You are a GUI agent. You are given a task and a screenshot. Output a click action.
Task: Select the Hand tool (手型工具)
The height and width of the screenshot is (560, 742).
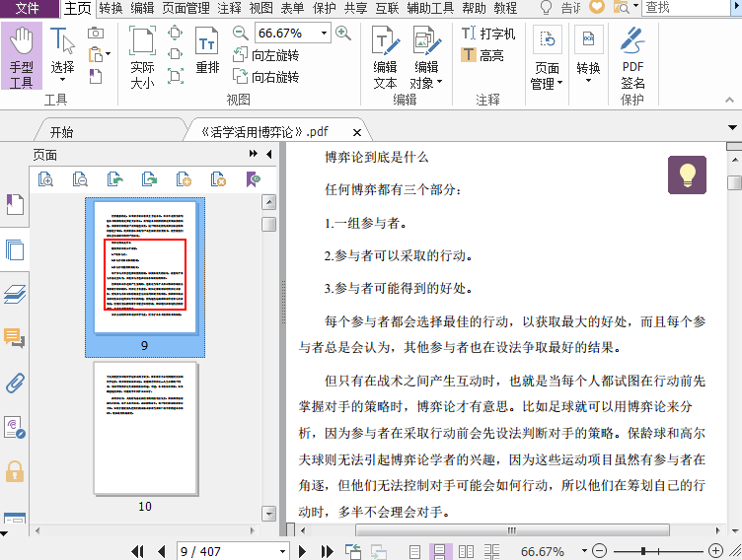22,56
